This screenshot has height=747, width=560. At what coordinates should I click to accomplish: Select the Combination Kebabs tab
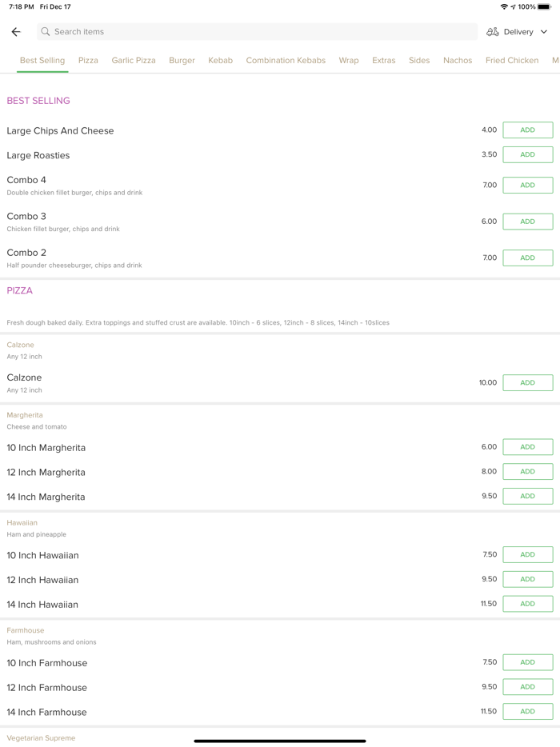tap(286, 60)
